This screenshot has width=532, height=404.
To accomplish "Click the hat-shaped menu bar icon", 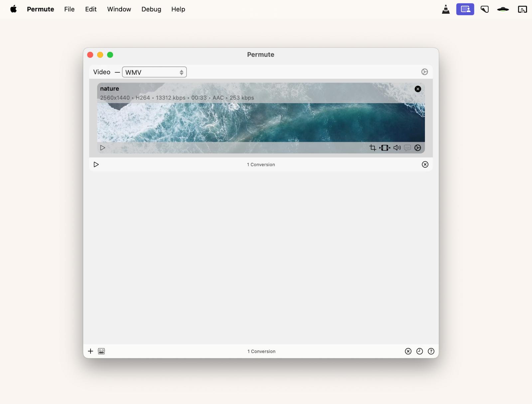I will click(503, 9).
